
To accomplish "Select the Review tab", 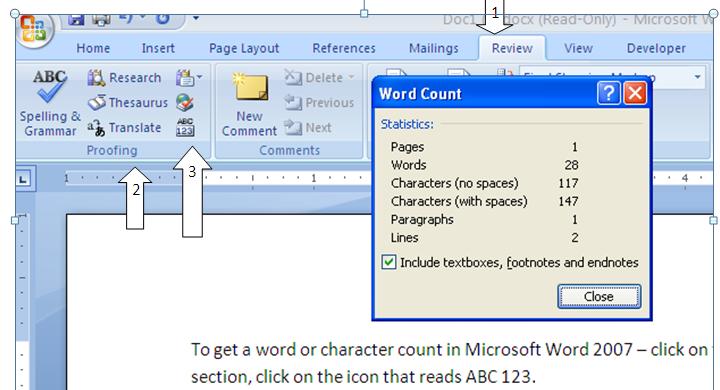I will (x=512, y=48).
